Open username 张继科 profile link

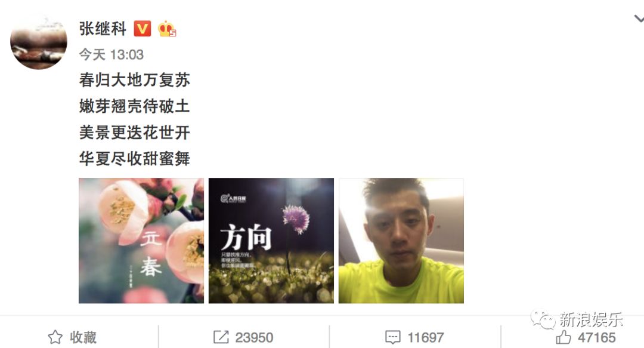pos(103,29)
